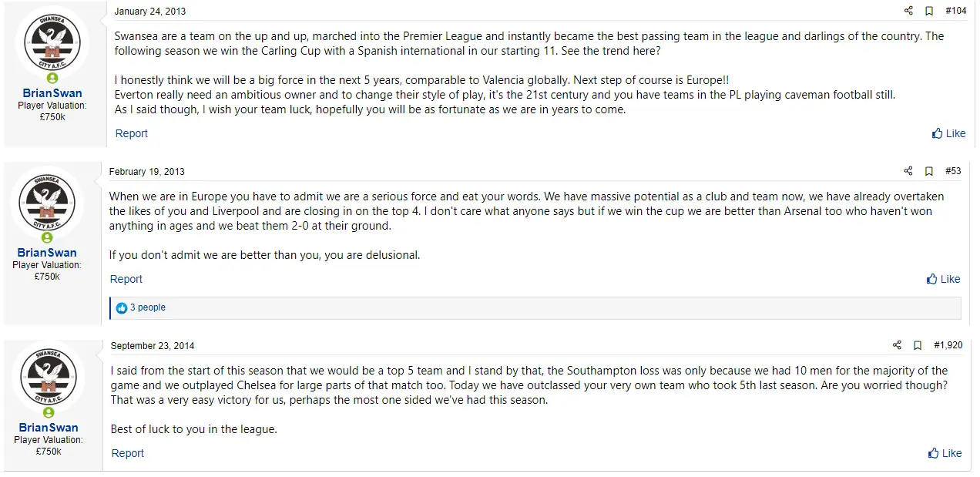
Task: Like the January 24, 2013 post
Action: coord(948,133)
